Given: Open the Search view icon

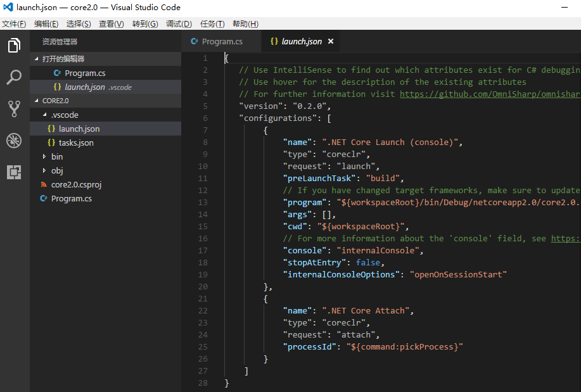Looking at the screenshot, I should [14, 77].
